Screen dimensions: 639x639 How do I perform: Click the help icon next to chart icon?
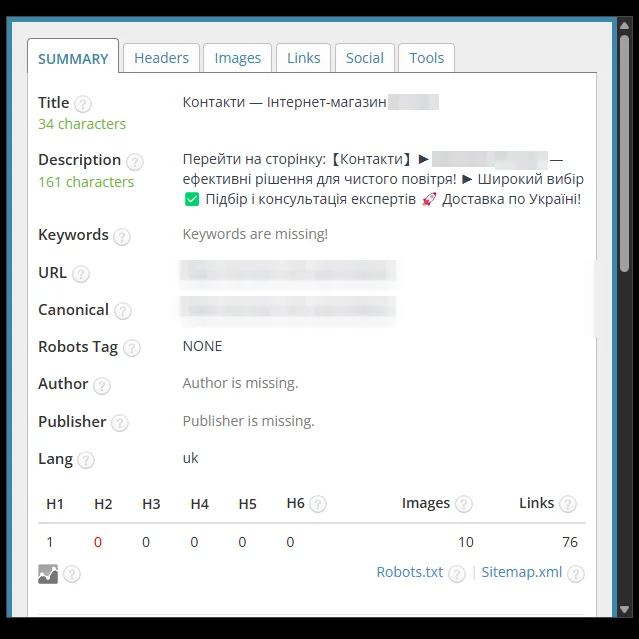[x=72, y=574]
